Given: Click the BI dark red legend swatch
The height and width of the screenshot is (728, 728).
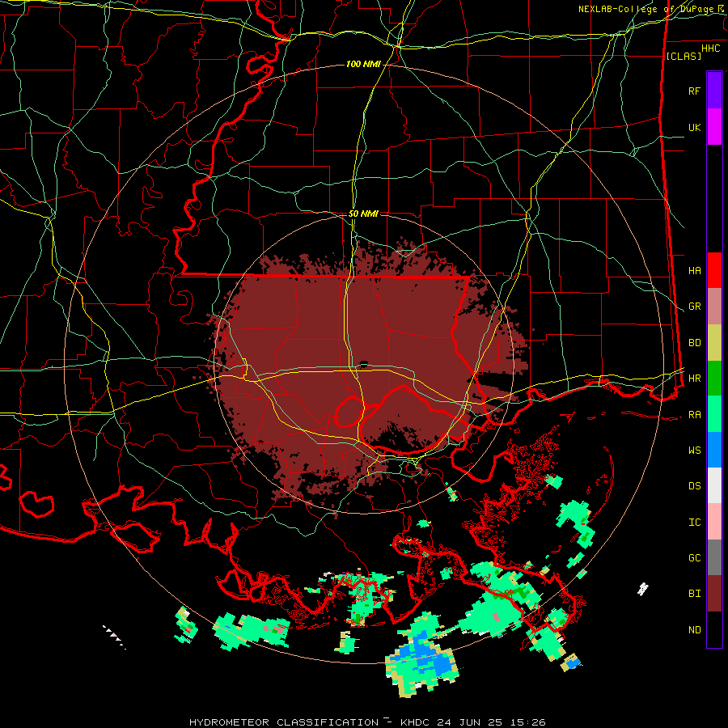Looking at the screenshot, I should pos(714,594).
